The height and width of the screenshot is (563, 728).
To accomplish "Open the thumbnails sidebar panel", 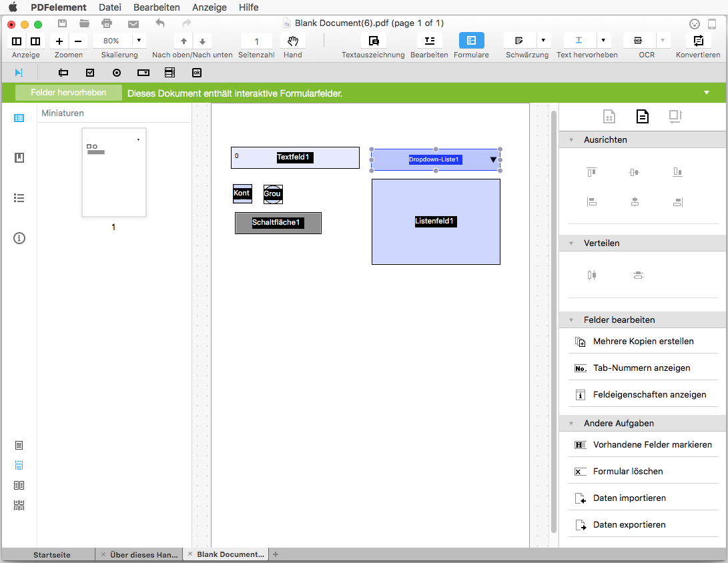I will (19, 118).
